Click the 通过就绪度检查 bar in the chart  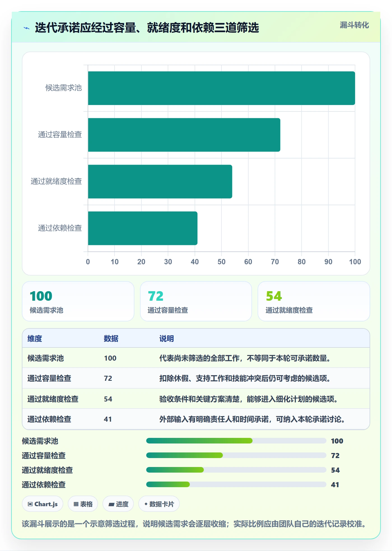160,181
